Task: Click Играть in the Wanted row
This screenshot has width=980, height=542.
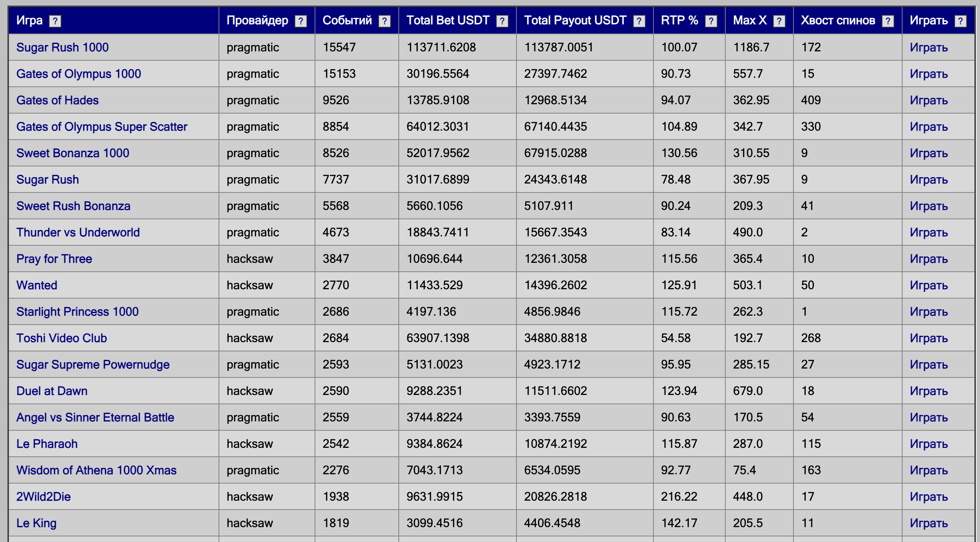Action: point(928,285)
